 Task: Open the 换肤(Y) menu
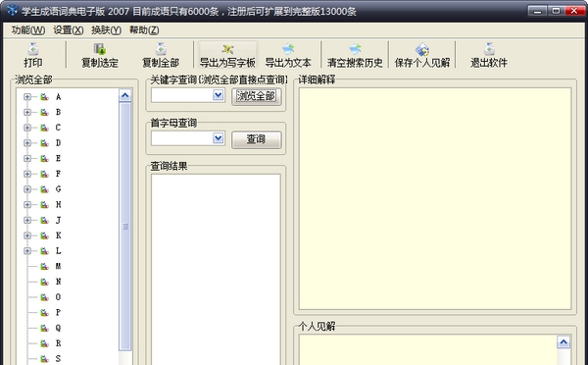click(x=106, y=30)
